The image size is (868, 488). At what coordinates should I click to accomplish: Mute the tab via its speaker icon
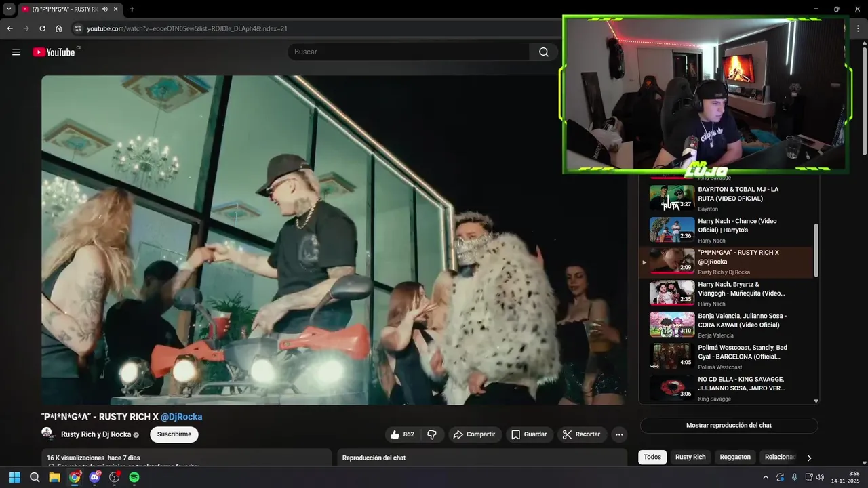point(104,9)
